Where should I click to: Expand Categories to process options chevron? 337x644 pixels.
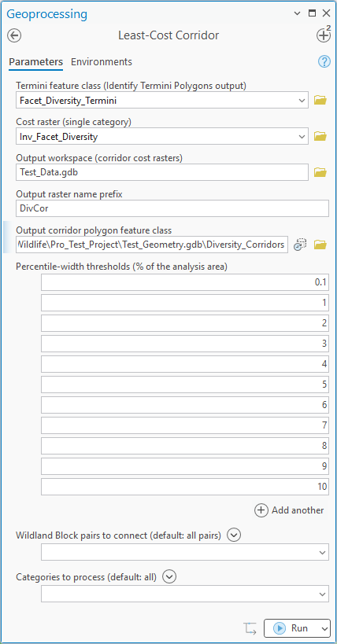click(169, 576)
